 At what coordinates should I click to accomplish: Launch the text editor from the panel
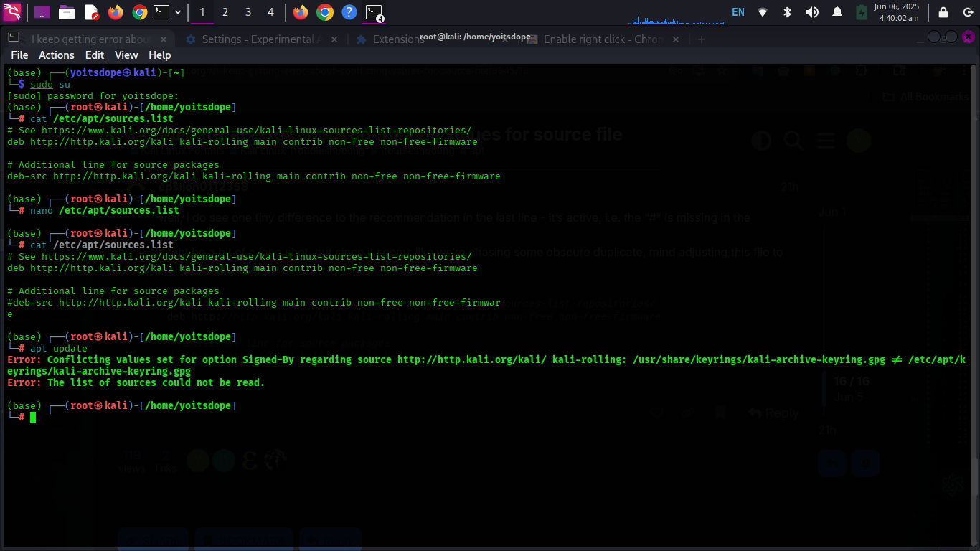pyautogui.click(x=91, y=11)
